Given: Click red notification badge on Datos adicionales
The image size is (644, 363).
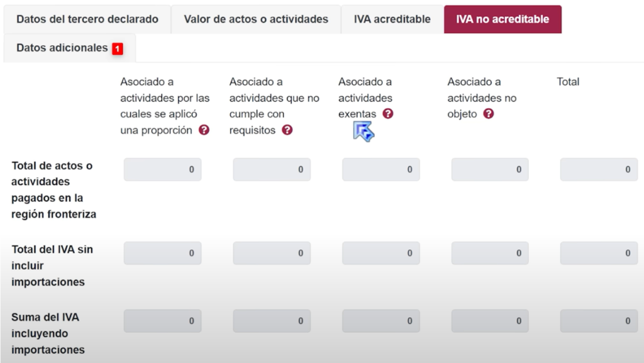Looking at the screenshot, I should click(x=118, y=48).
